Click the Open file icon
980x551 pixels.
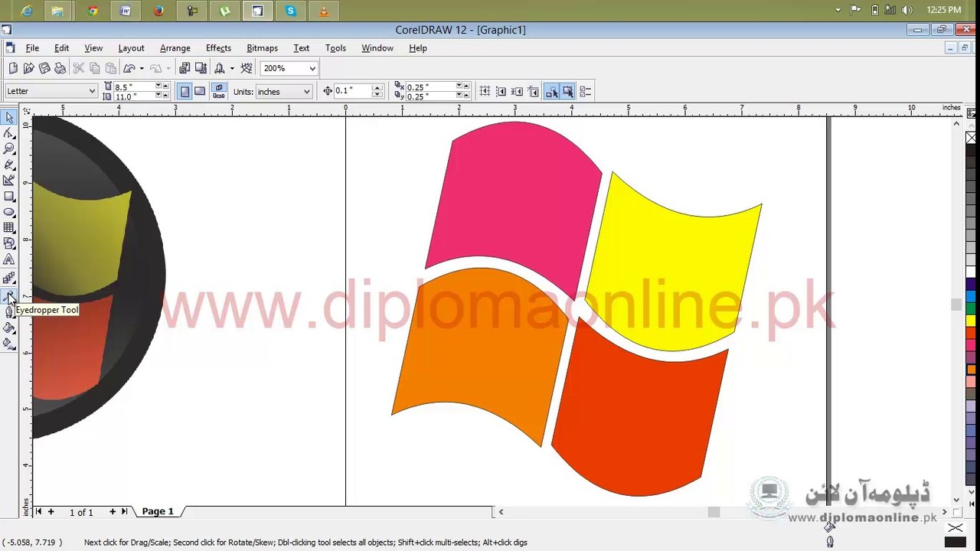[x=29, y=69]
